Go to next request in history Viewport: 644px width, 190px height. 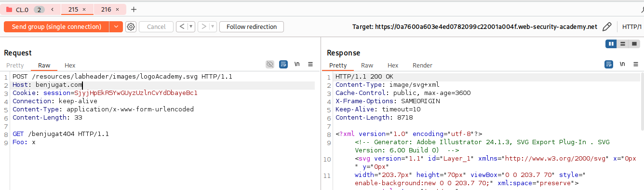(203, 27)
